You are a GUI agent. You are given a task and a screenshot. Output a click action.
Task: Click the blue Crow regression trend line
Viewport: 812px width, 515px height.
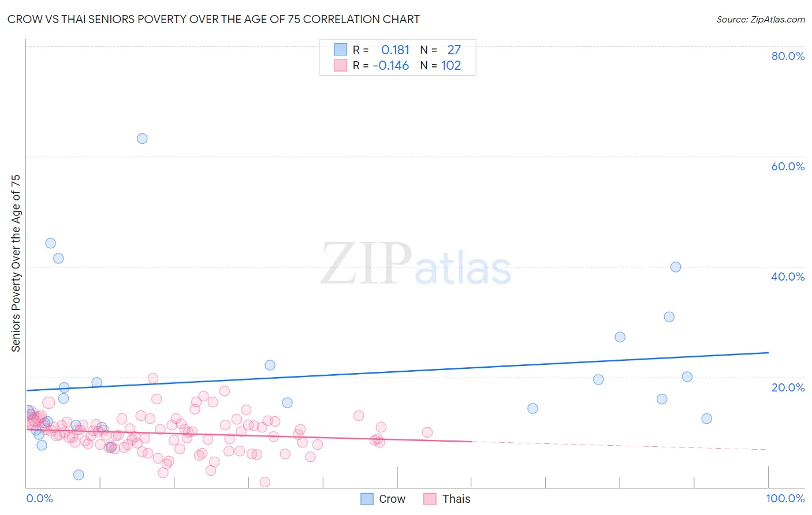(397, 371)
